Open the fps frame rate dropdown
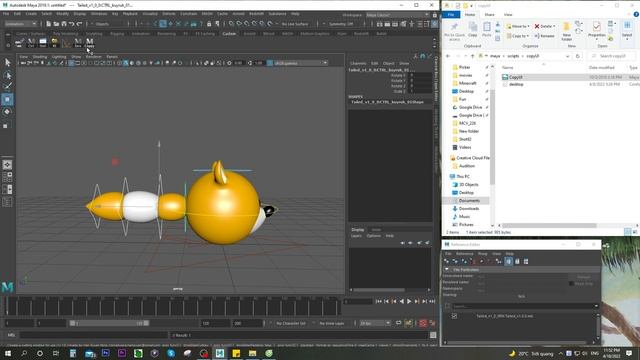The width and height of the screenshot is (640, 360). 375,323
